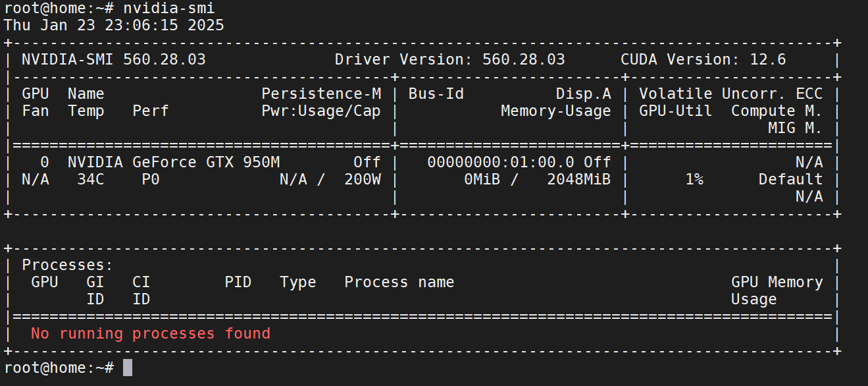The height and width of the screenshot is (386, 868).
Task: Click the red No running processes found message
Action: tap(151, 333)
